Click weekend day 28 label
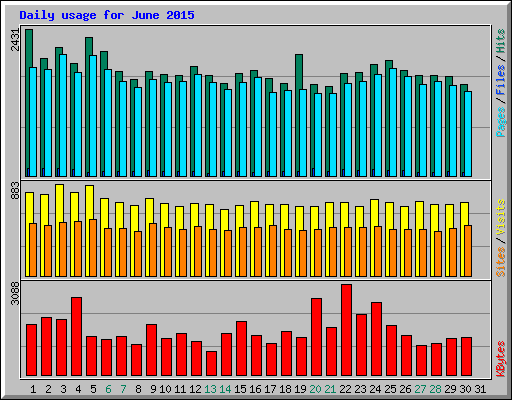Screen dimensions: 512x400 point(435,389)
